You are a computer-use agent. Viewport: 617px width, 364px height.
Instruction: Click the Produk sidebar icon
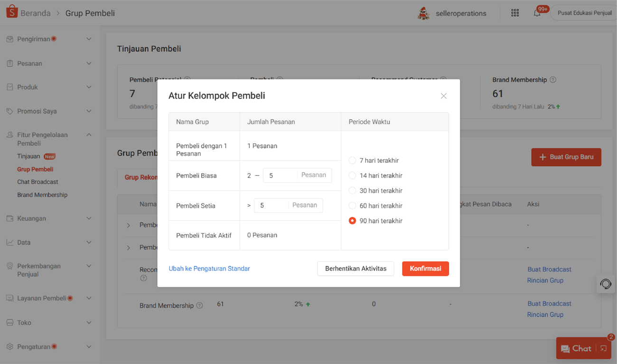pyautogui.click(x=9, y=87)
